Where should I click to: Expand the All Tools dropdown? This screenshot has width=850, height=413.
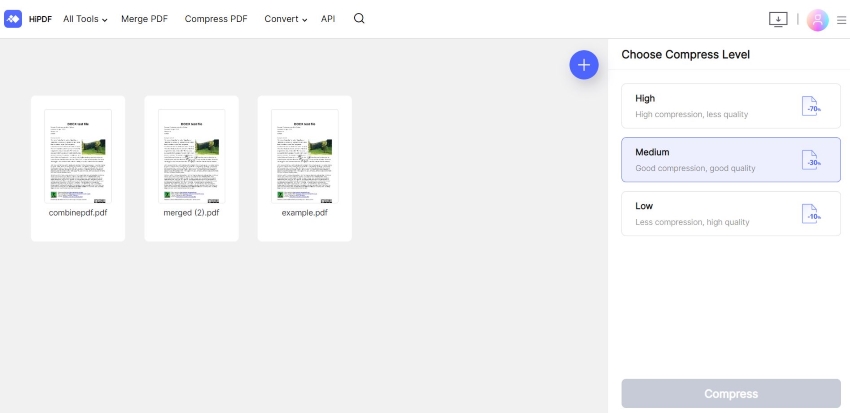[x=85, y=19]
